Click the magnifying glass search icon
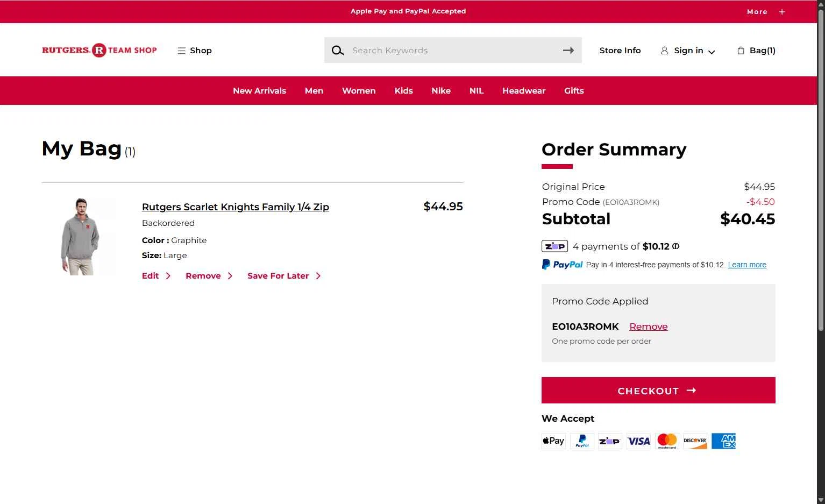 pyautogui.click(x=337, y=51)
